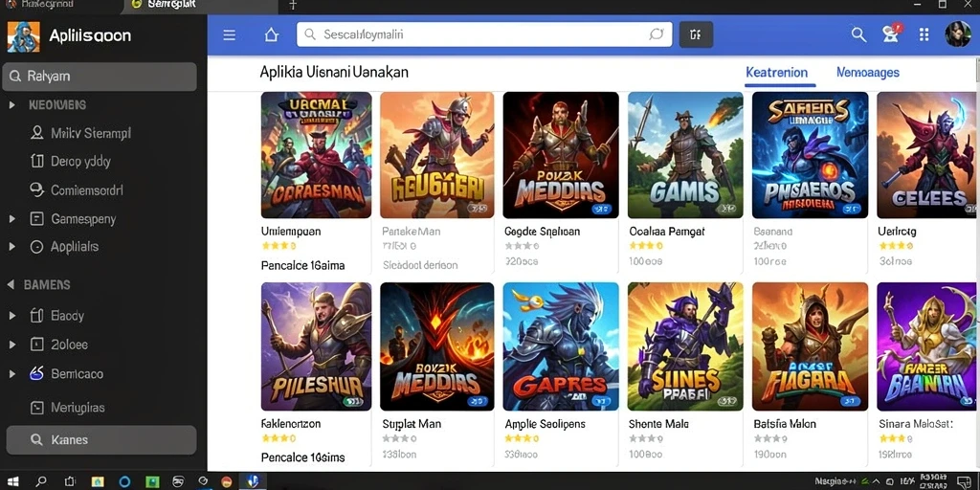Click the Fakenertzon title
980x490 pixels.
coord(291,424)
